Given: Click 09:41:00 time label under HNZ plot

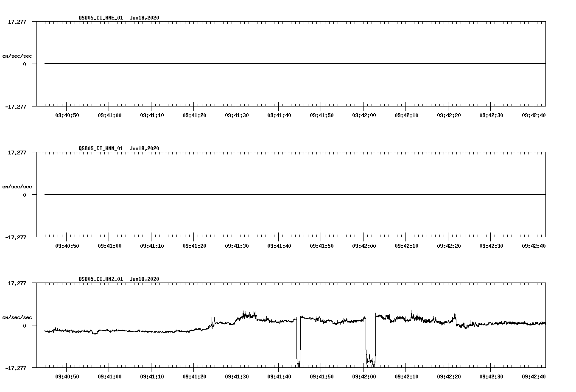Looking at the screenshot, I should coord(109,377).
